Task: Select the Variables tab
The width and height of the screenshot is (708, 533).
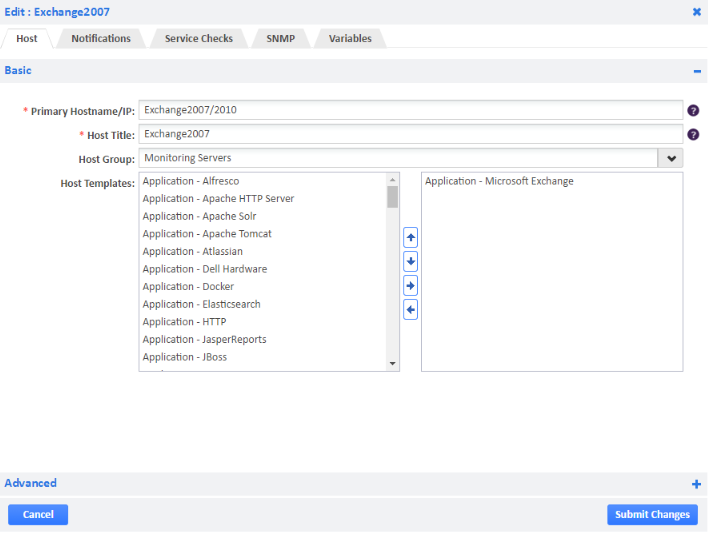Action: [x=350, y=38]
